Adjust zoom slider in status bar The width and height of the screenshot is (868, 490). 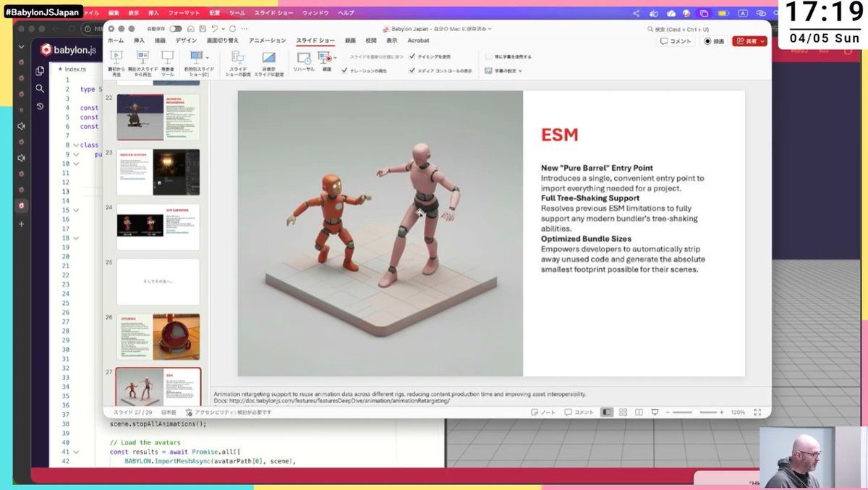pos(694,412)
